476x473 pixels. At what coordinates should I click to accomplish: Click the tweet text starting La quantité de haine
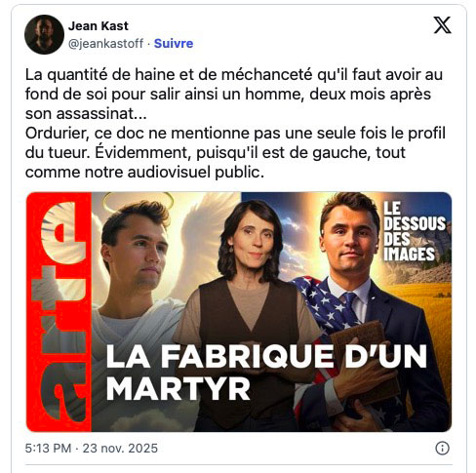point(234,94)
